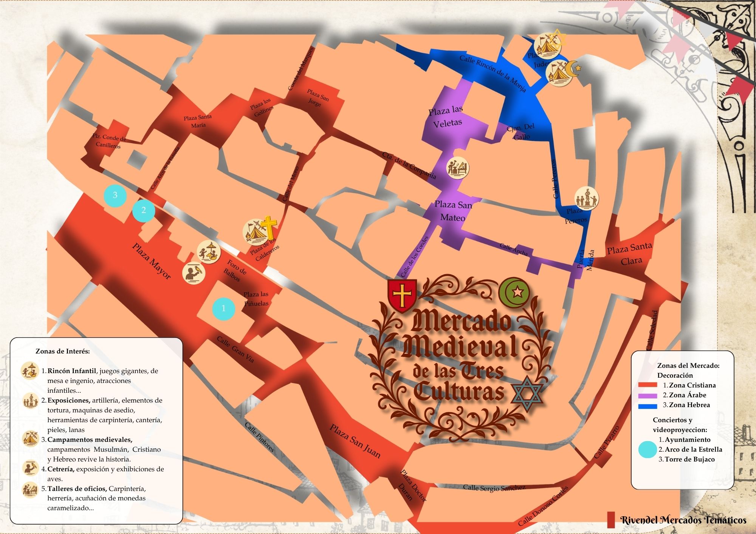Click the cyan circle in the concerts legend
Image resolution: width=756 pixels, height=534 pixels.
(x=648, y=450)
